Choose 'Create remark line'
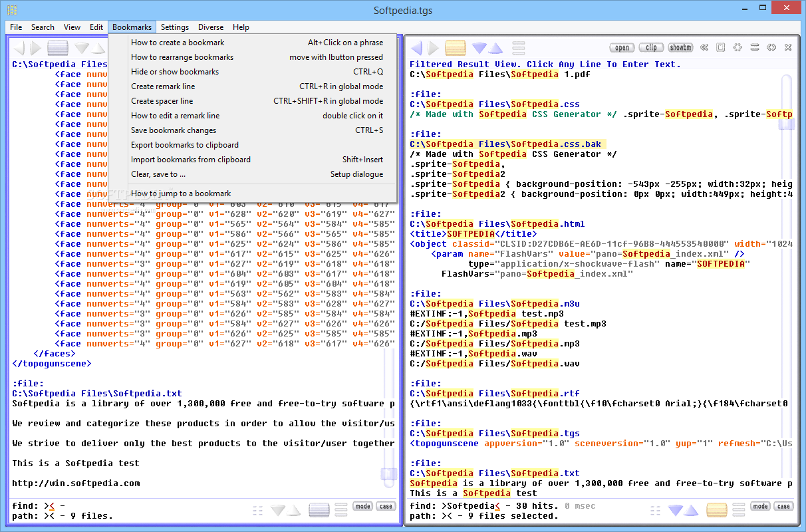Screen dimensions: 806x532 pos(253,86)
